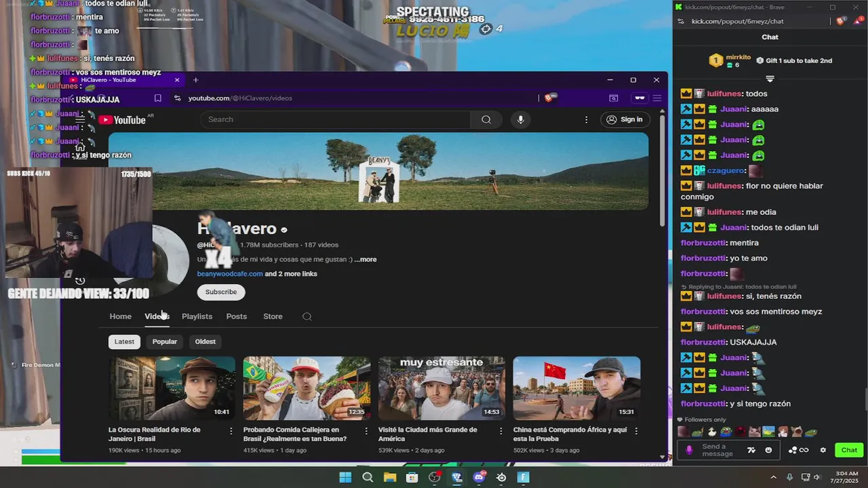Viewport: 868px width, 488px height.
Task: Go to the YouTube home logo
Action: [123, 120]
